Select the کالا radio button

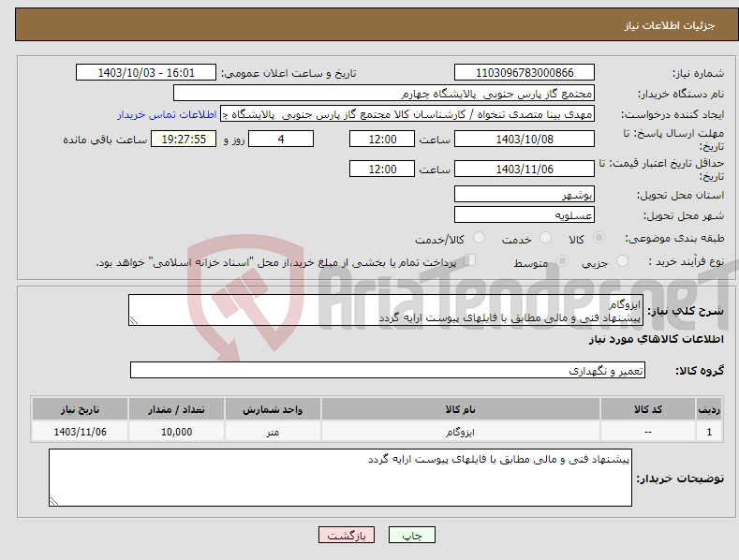pyautogui.click(x=599, y=238)
